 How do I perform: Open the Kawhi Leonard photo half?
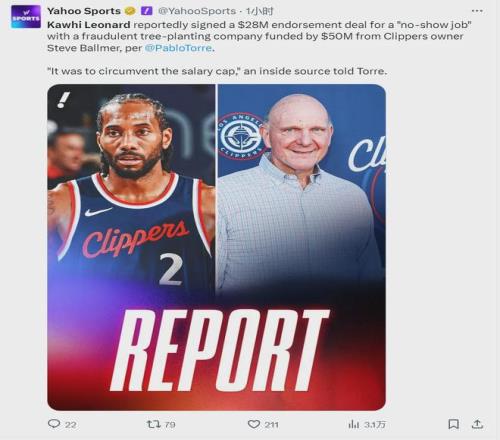pyautogui.click(x=131, y=190)
